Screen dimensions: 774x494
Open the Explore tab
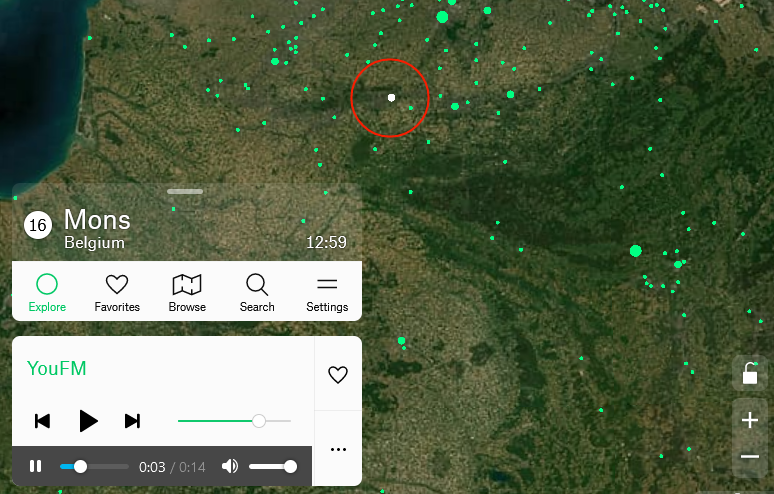[x=47, y=292]
